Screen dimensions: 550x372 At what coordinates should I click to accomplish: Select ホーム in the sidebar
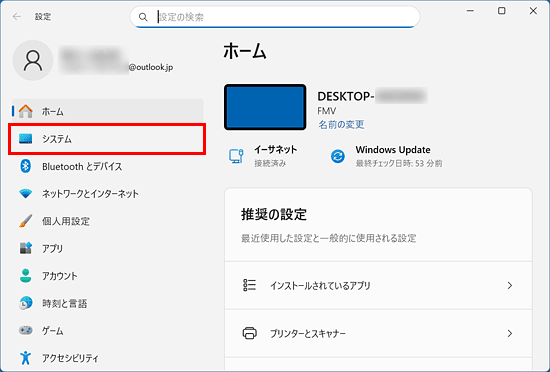point(108,111)
